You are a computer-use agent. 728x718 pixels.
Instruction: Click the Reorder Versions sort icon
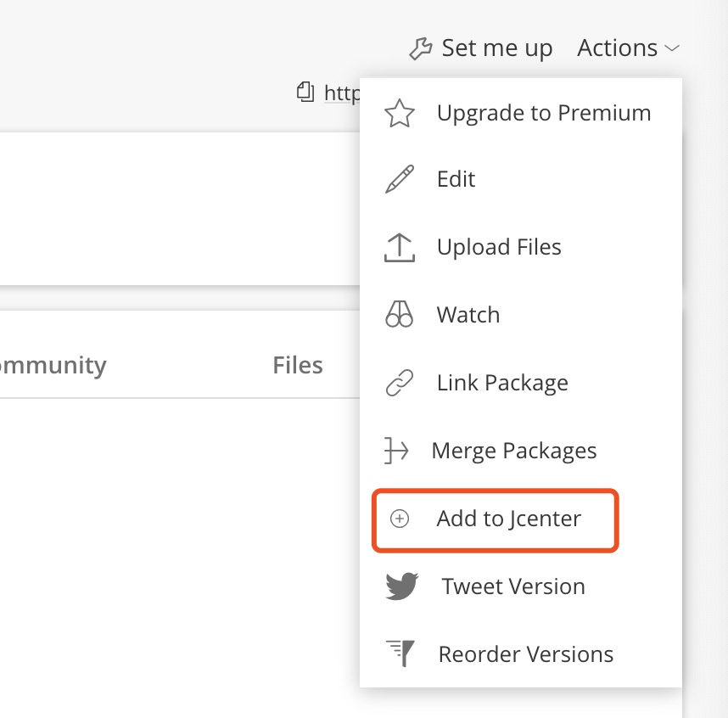click(400, 653)
